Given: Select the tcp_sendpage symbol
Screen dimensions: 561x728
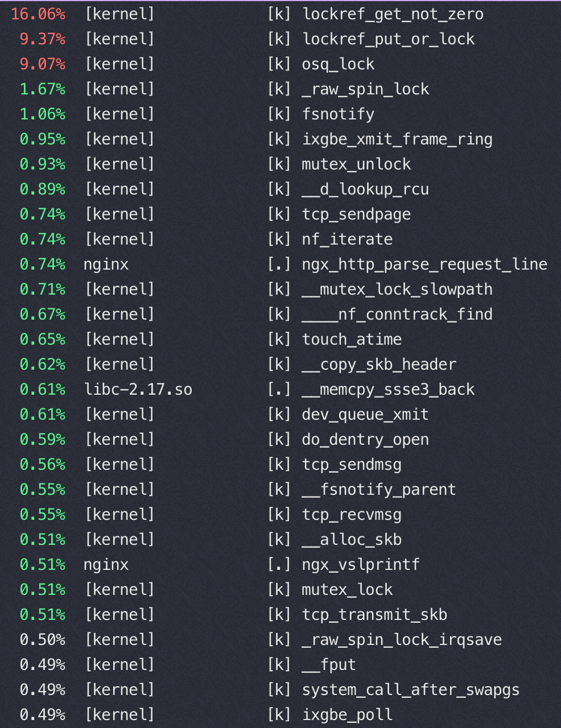Looking at the screenshot, I should click(x=356, y=214).
